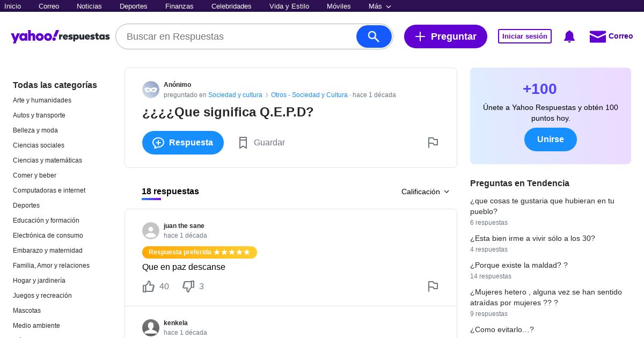The image size is (644, 338).
Task: Thumbs down juan the sane's answer
Action: click(x=188, y=286)
